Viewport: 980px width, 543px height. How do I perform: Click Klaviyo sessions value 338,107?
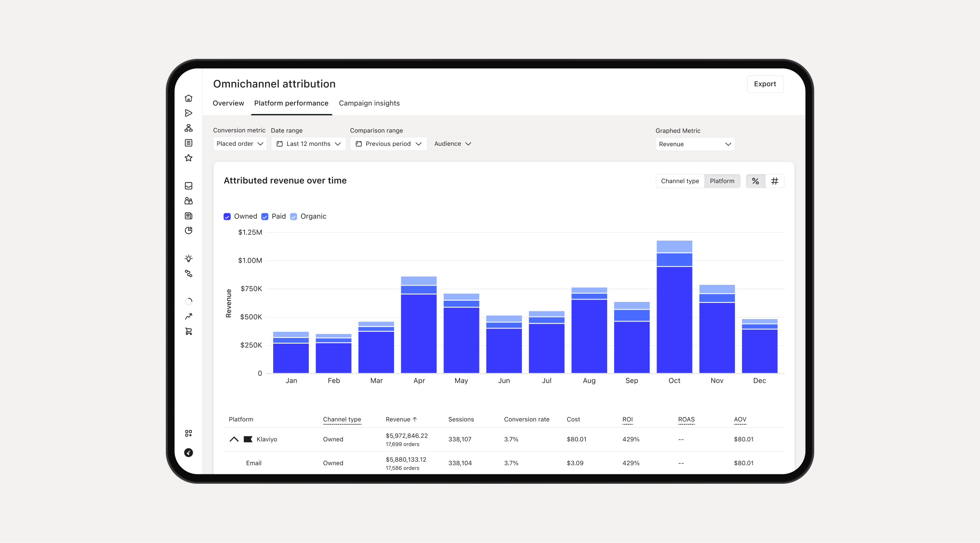click(x=460, y=439)
